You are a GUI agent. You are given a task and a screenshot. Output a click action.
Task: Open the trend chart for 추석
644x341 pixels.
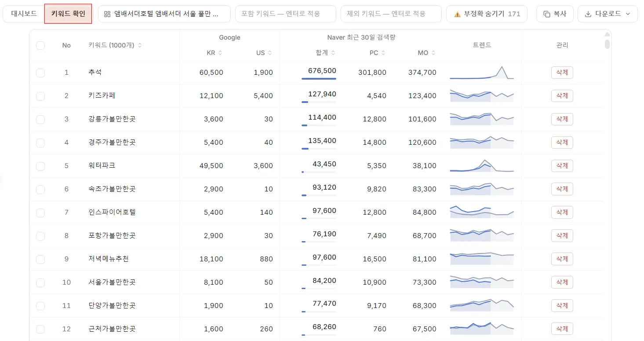[x=482, y=73]
